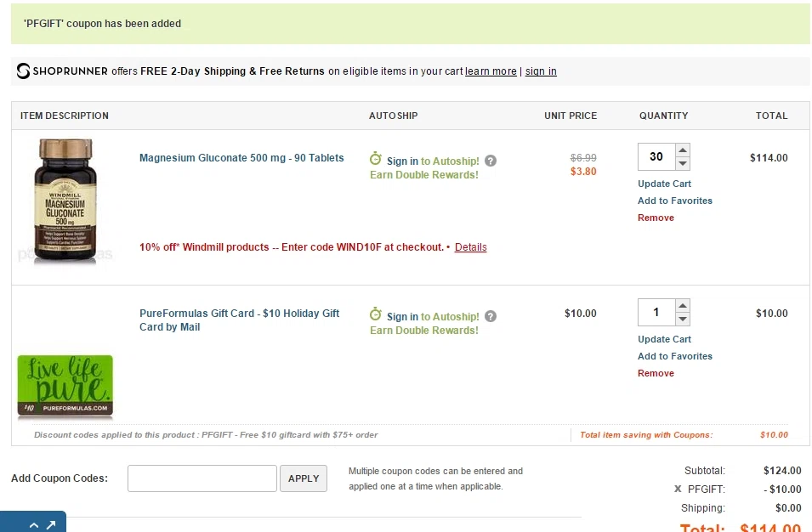This screenshot has width=812, height=532.
Task: Click the APPLY coupon button
Action: tap(304, 478)
